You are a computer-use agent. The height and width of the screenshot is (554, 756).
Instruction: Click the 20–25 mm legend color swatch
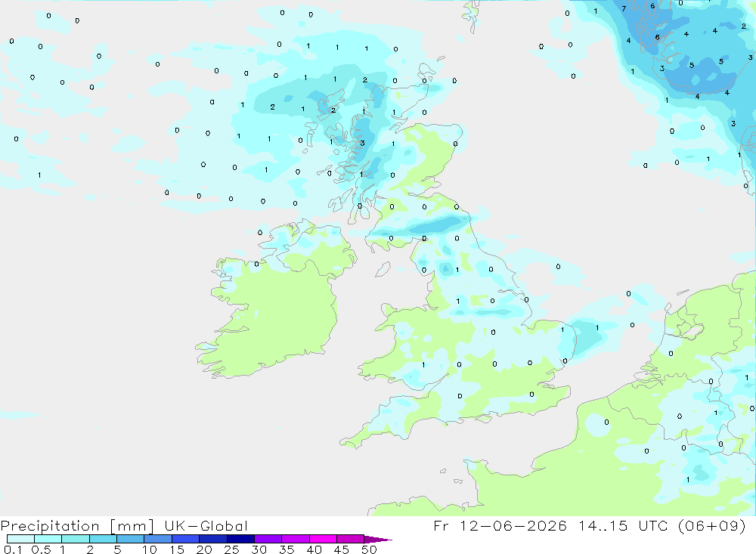click(212, 539)
